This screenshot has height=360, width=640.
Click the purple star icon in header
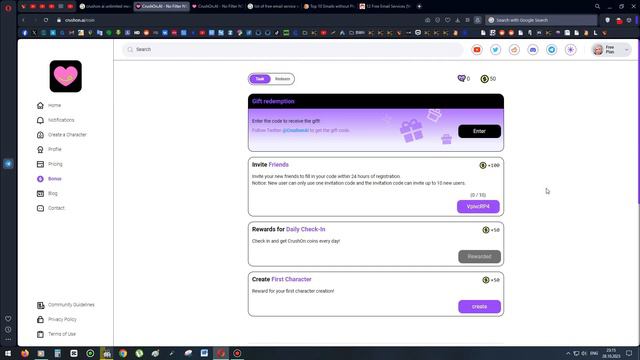click(x=571, y=50)
